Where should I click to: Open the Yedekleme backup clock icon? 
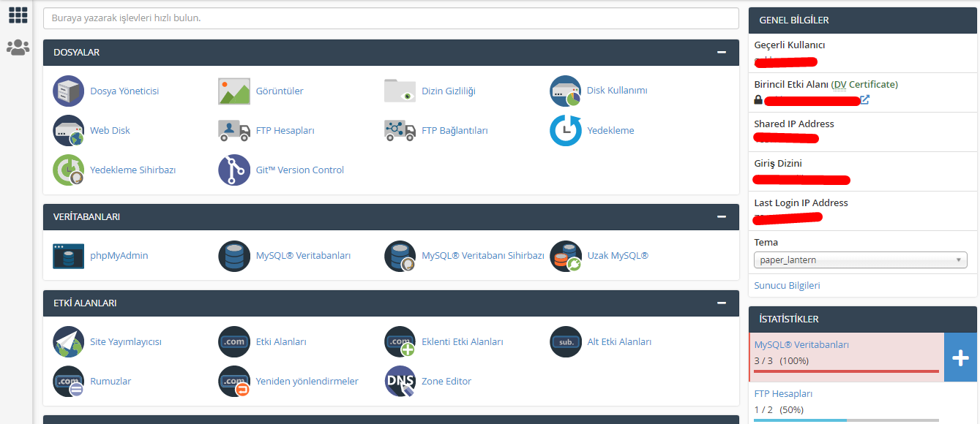click(566, 131)
